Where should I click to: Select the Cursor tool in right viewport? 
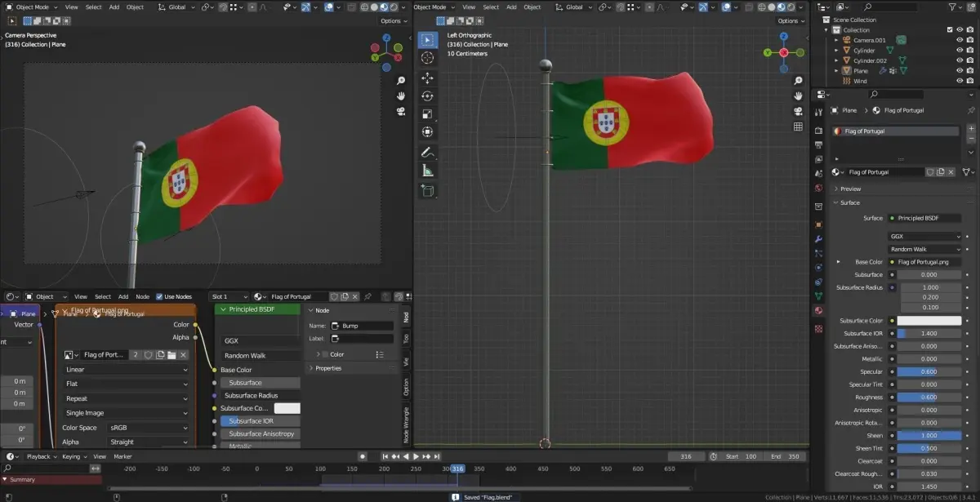[428, 57]
